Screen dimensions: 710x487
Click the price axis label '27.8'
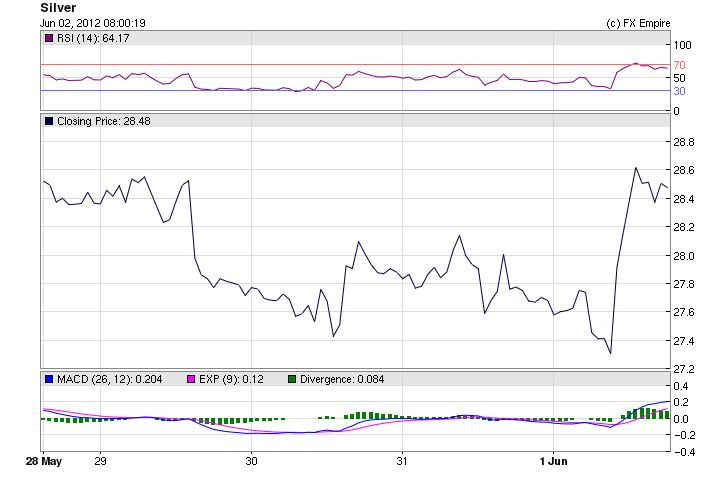tap(684, 284)
